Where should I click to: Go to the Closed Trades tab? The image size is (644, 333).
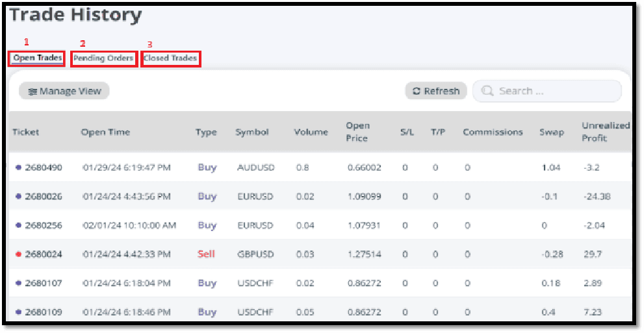pyautogui.click(x=170, y=58)
